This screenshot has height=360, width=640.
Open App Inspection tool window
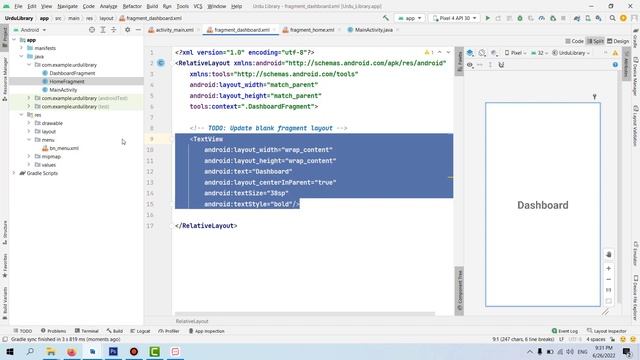click(x=207, y=331)
